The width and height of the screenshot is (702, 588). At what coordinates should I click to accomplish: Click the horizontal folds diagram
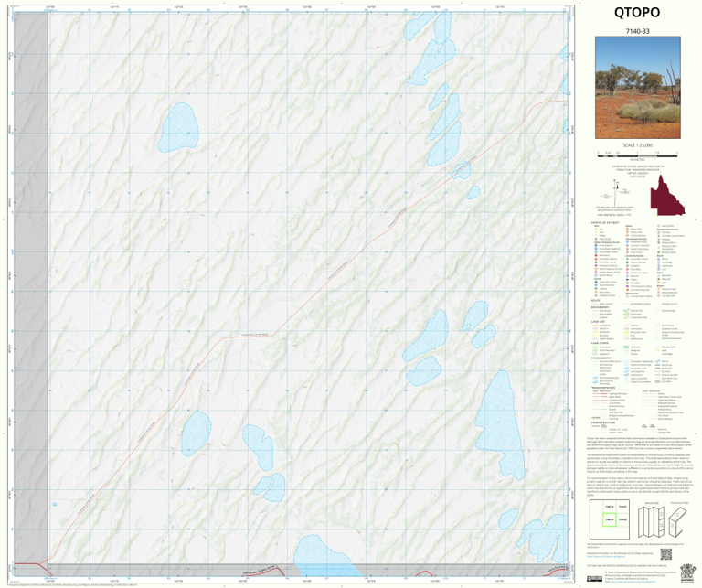tap(680, 521)
